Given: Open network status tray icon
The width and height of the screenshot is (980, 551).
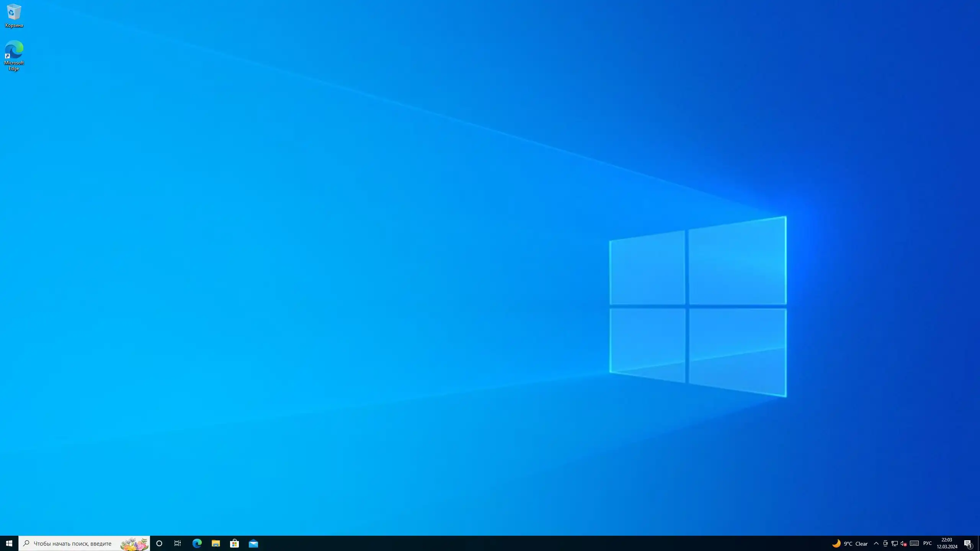Looking at the screenshot, I should (894, 543).
